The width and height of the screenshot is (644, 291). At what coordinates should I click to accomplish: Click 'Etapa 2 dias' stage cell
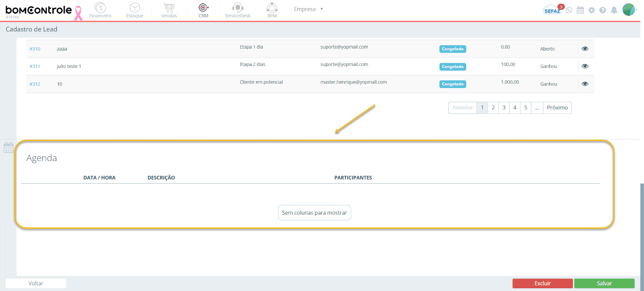pos(252,64)
